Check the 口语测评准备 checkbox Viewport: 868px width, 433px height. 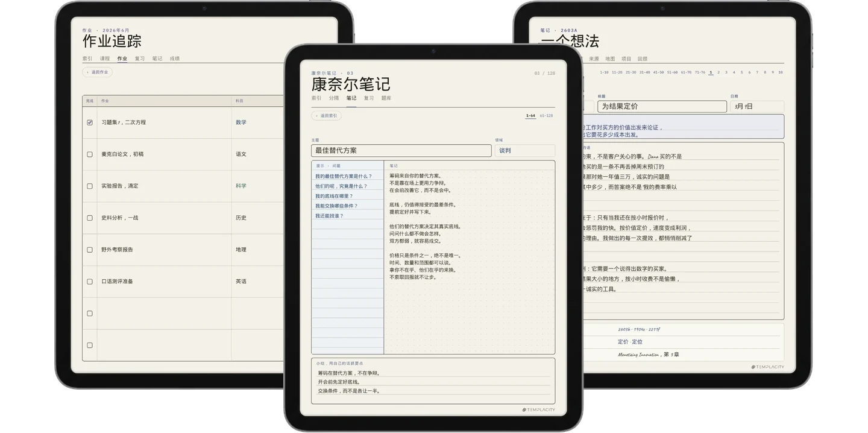click(x=90, y=282)
